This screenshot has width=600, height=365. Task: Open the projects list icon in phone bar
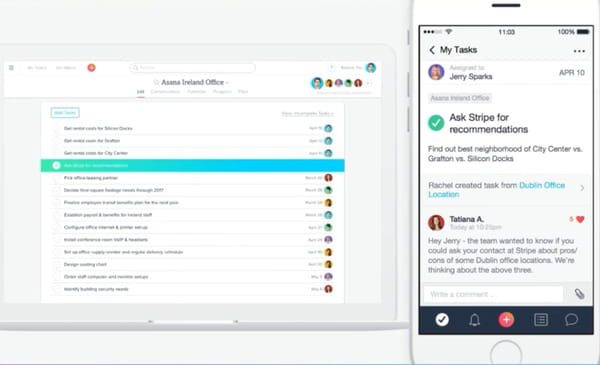[x=541, y=319]
